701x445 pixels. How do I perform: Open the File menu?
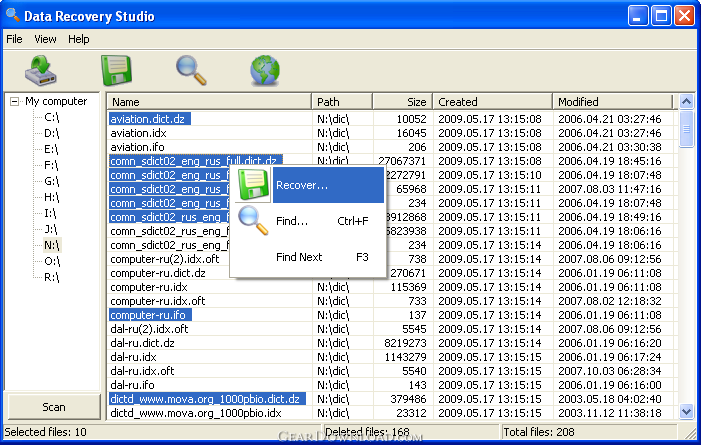tap(14, 39)
